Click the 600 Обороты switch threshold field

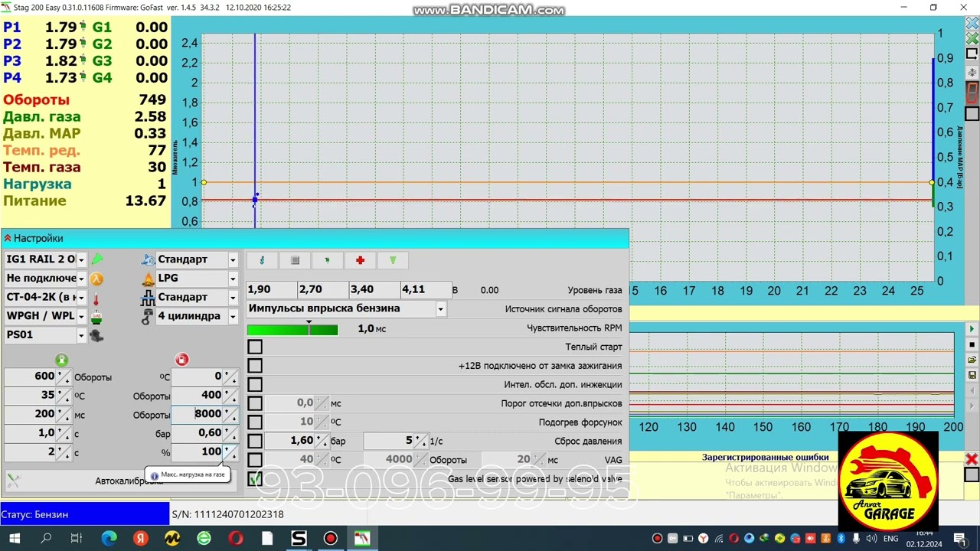click(x=31, y=376)
